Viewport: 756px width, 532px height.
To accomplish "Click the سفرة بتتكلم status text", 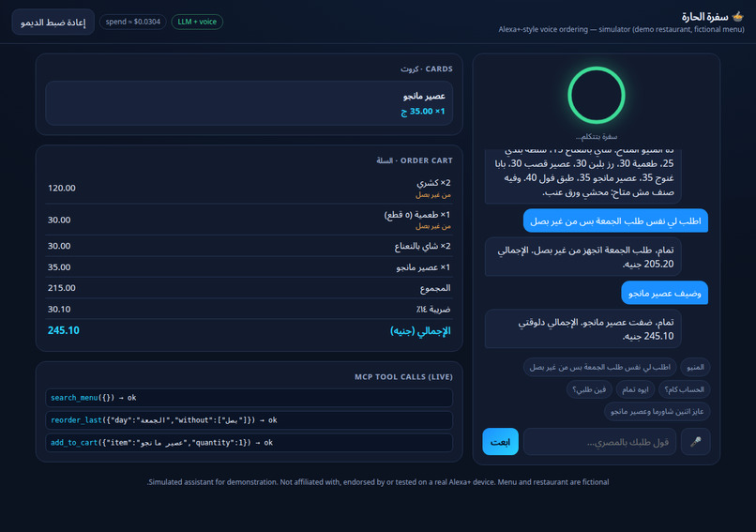I will (597, 137).
